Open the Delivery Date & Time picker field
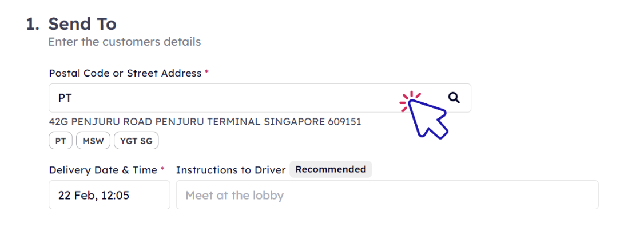Screen dimensions: 644x235 pyautogui.click(x=109, y=195)
